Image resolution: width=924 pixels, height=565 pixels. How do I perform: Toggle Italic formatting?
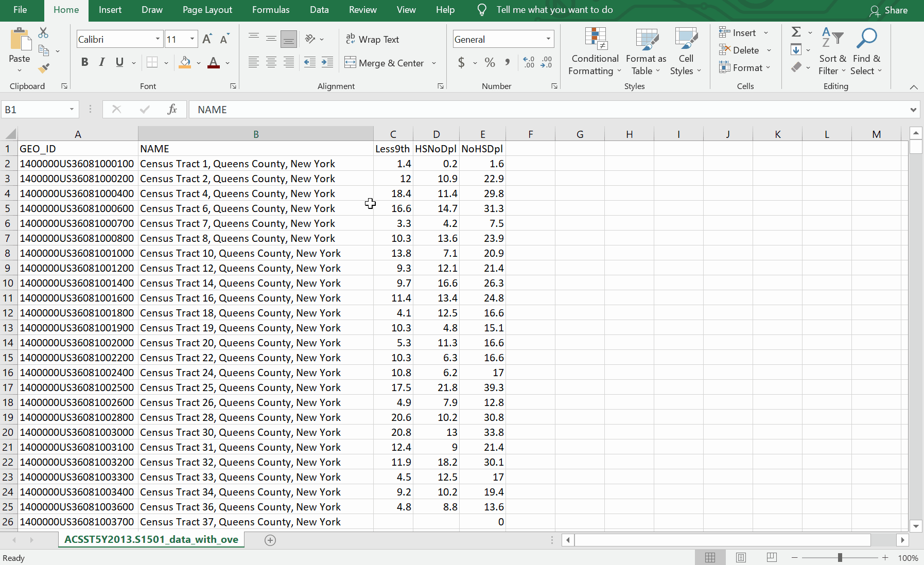[x=102, y=62]
